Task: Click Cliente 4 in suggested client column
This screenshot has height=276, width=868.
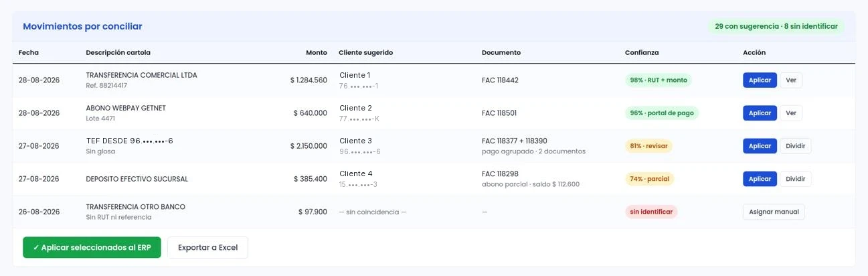Action: (x=355, y=174)
